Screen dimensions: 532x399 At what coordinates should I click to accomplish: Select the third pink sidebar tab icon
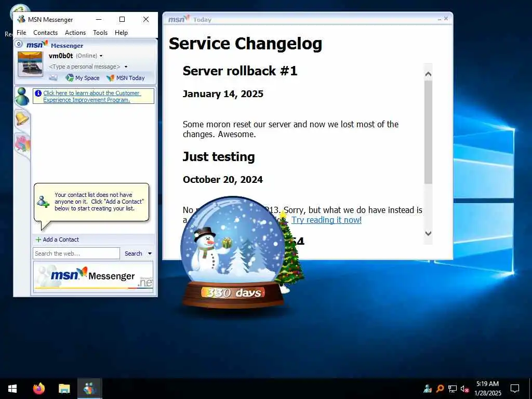(x=22, y=143)
